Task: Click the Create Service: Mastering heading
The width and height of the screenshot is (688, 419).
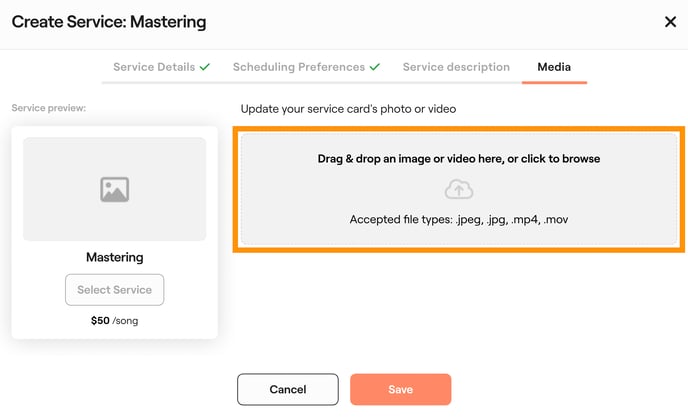Action: point(109,22)
